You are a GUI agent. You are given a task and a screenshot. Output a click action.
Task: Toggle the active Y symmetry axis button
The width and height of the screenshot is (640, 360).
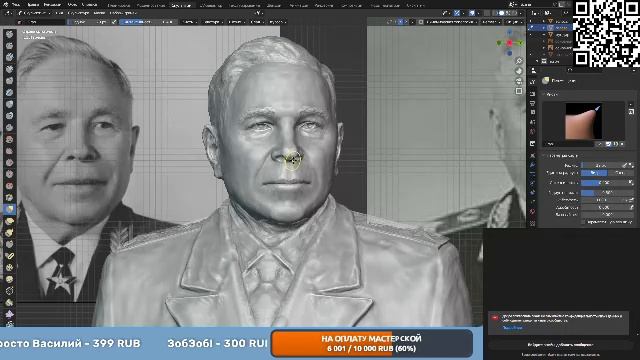[400, 22]
